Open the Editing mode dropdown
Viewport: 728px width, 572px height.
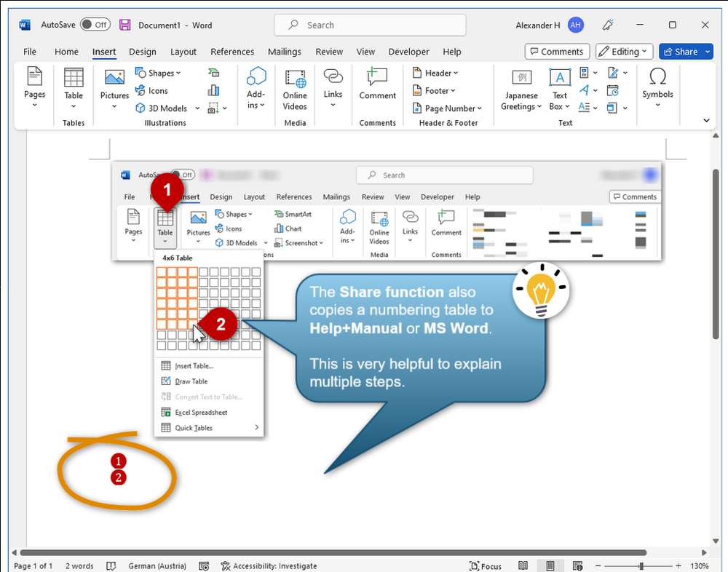click(x=625, y=52)
